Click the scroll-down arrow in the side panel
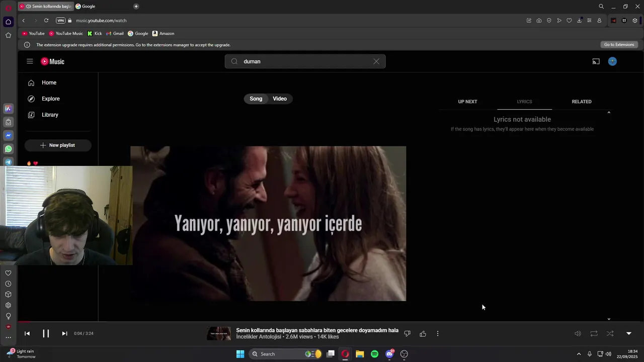Image resolution: width=644 pixels, height=362 pixels. pos(609,319)
